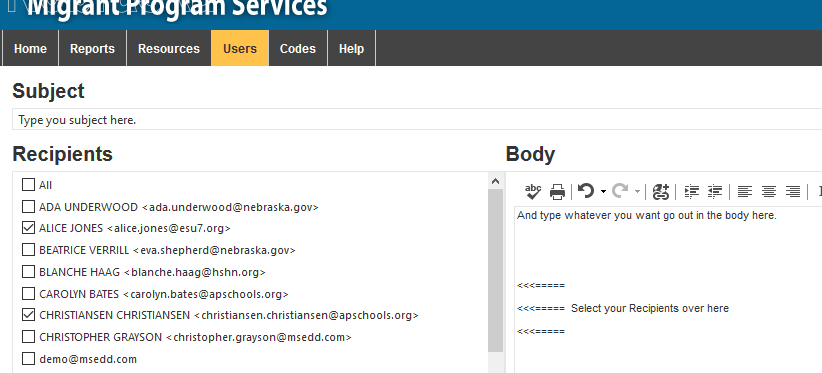Check the demo@msedd.com checkbox

pos(28,359)
